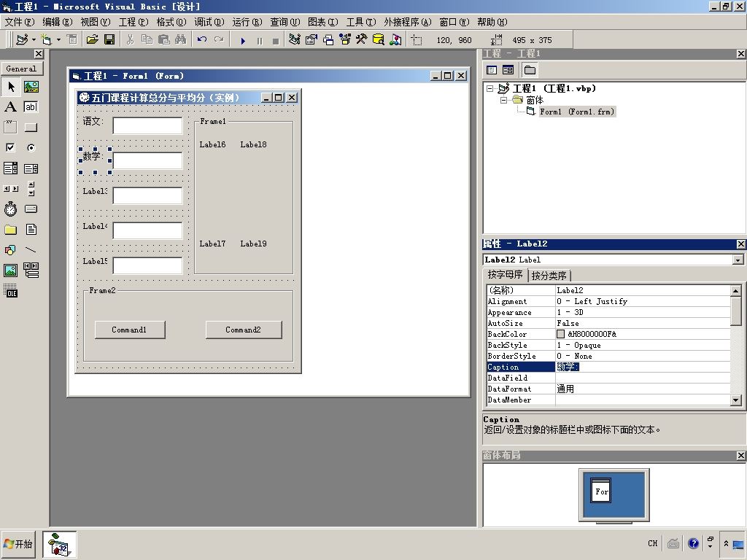Select the Image tool in the toolbox
747x560 pixels.
tap(10, 270)
